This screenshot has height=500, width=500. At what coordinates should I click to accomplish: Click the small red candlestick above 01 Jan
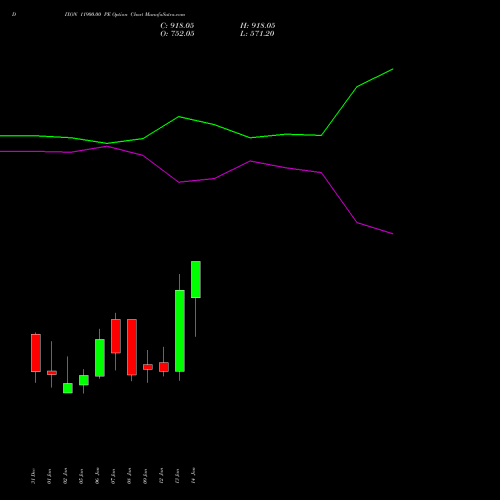coord(52,373)
